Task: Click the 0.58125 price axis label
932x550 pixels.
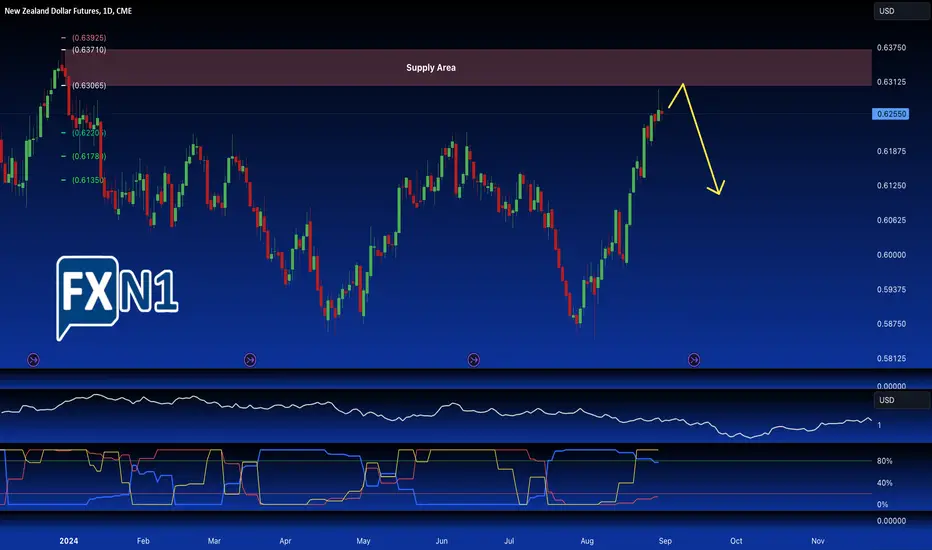Action: [x=892, y=359]
